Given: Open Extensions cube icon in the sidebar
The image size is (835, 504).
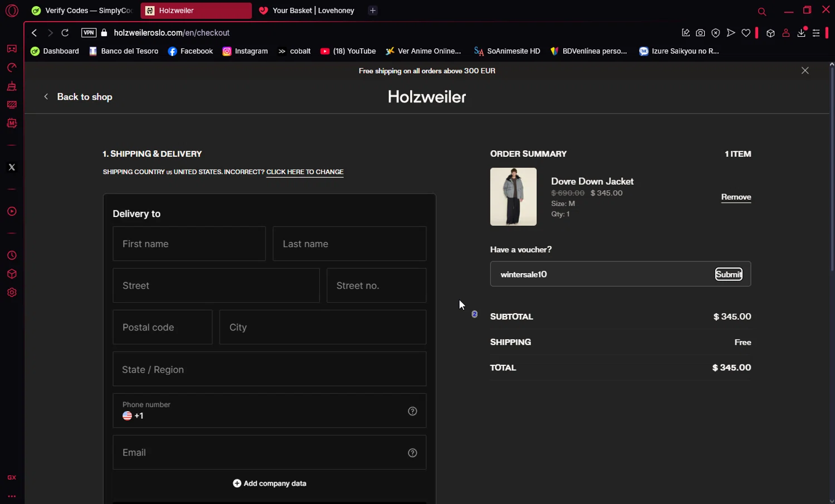Looking at the screenshot, I should [12, 274].
